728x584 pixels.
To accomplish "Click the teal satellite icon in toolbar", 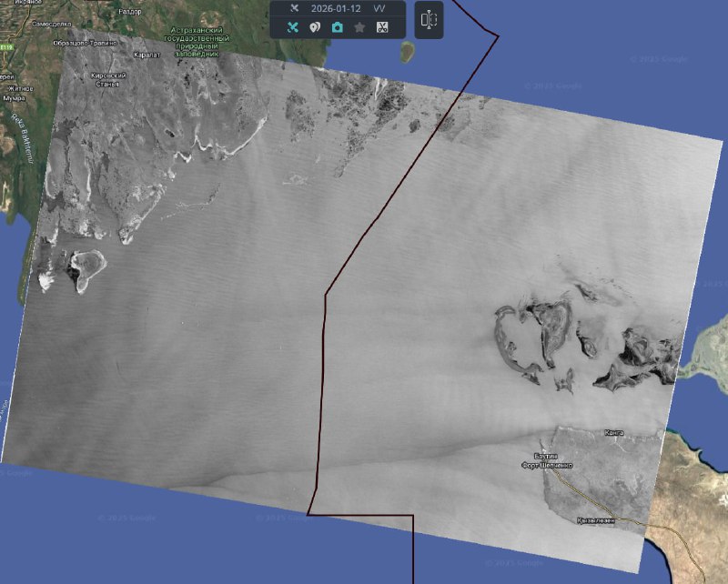I will click(293, 27).
